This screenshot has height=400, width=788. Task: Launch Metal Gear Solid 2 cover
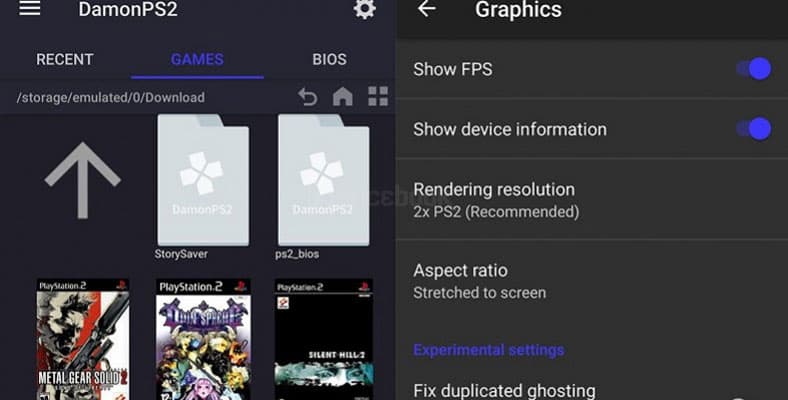click(x=83, y=339)
